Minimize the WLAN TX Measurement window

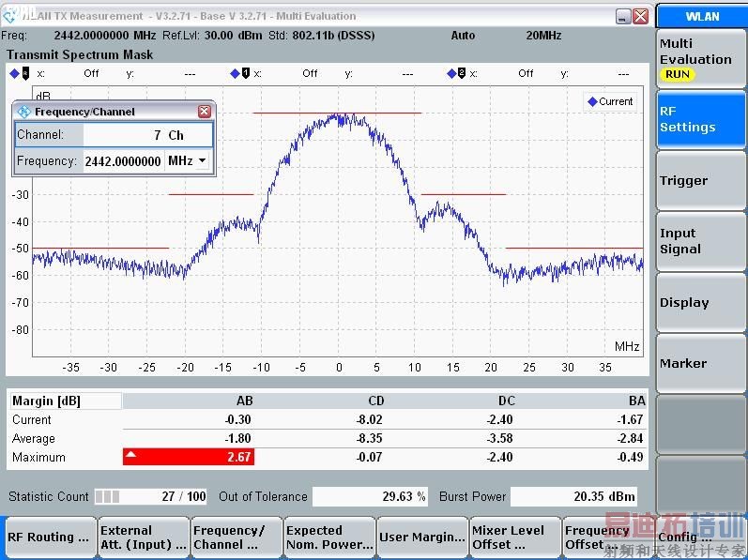[623, 16]
